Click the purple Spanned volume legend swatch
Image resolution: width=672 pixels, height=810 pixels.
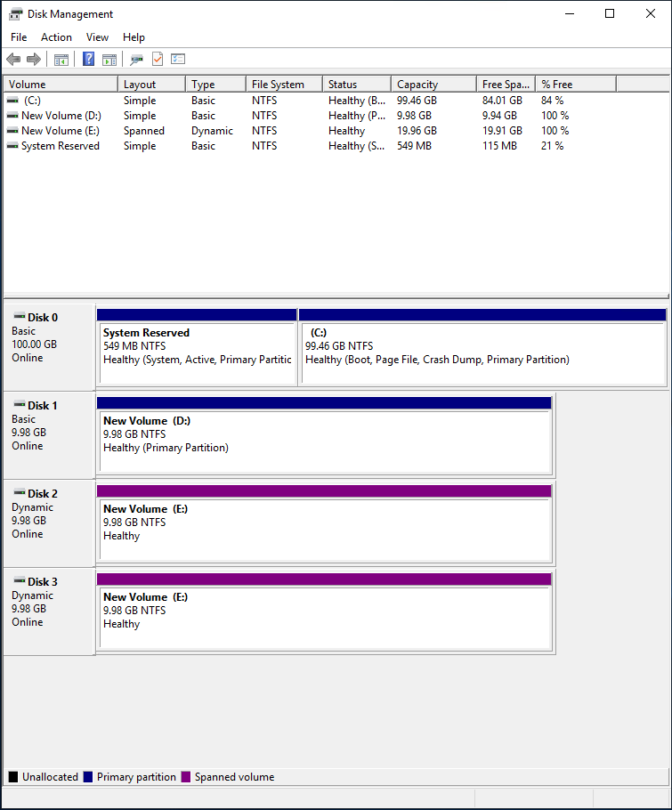[x=186, y=777]
